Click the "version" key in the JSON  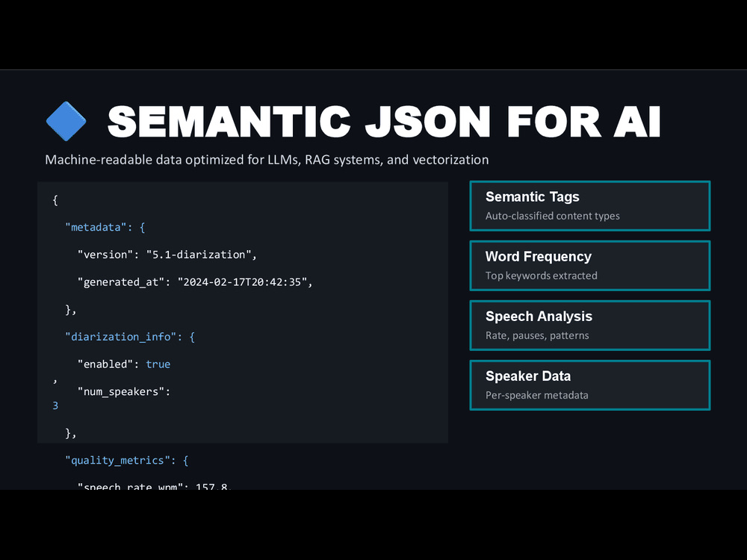(105, 255)
